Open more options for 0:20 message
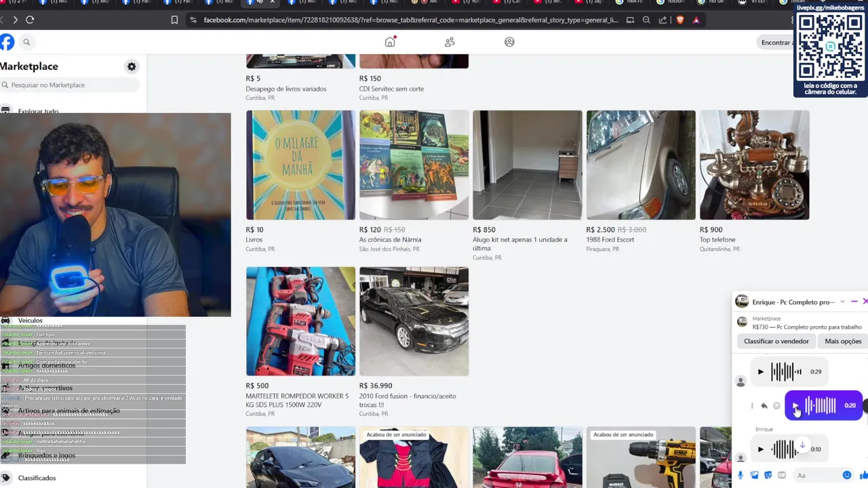 (x=752, y=405)
